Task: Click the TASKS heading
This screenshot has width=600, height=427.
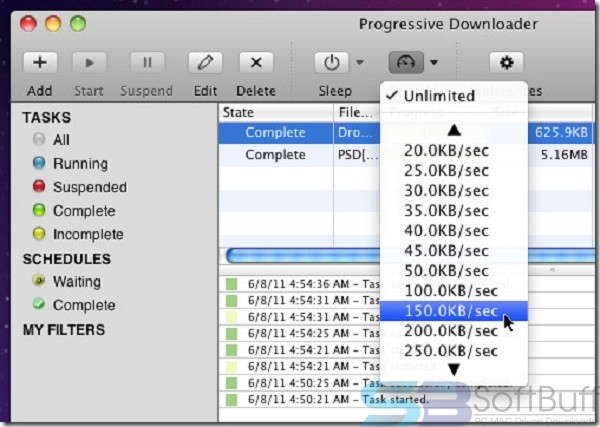Action: pos(46,117)
